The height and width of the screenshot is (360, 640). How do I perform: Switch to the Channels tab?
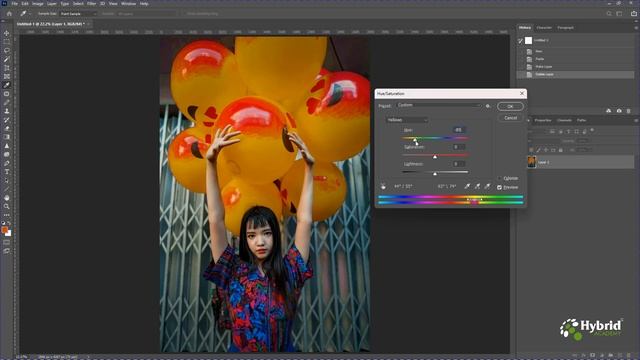[x=564, y=120]
